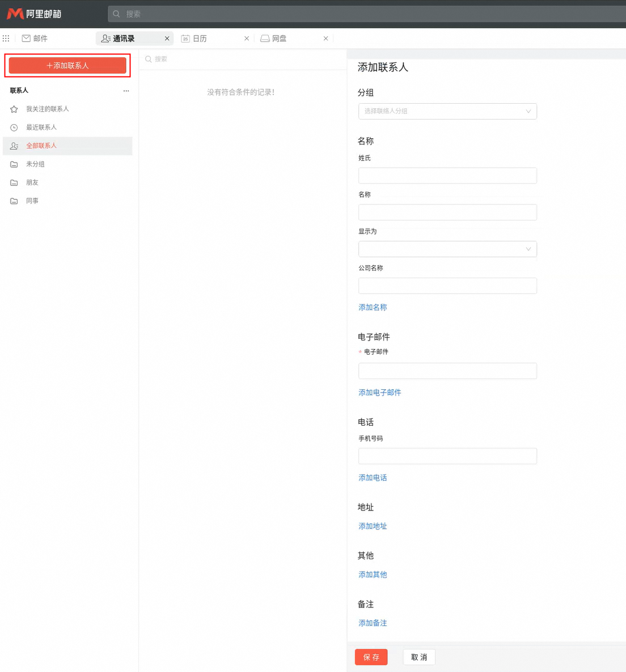
Task: Open 我关注的联系人 starred contacts
Action: [x=48, y=109]
